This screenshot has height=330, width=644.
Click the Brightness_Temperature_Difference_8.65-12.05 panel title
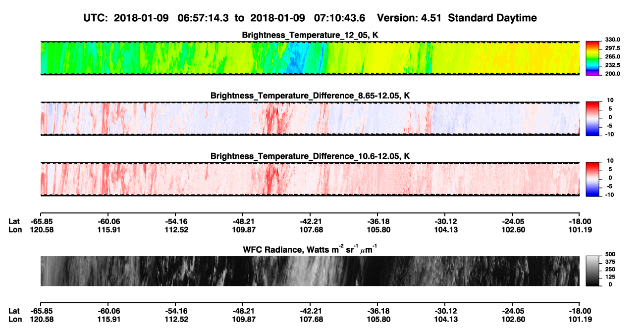click(310, 95)
